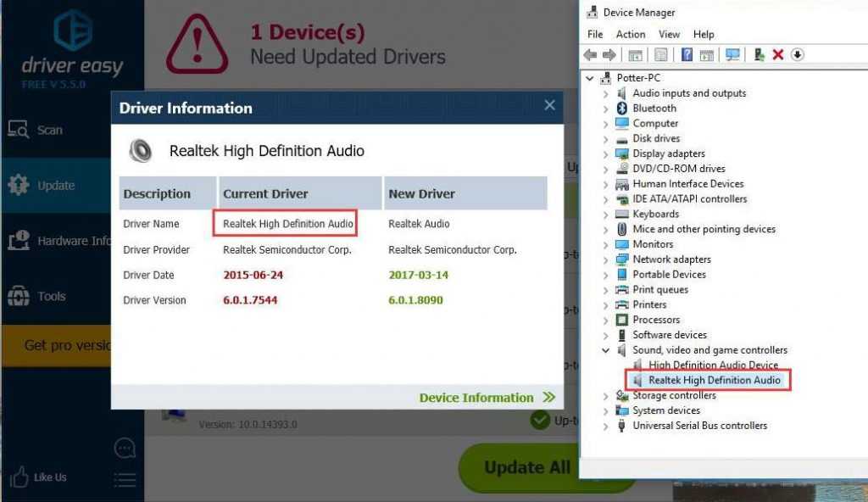Click the red X uninstall device icon
The height and width of the screenshot is (502, 868).
777,55
